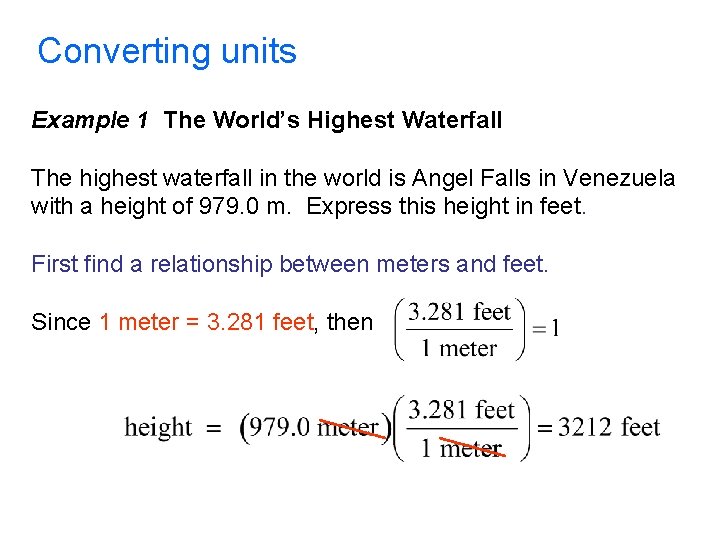Click "3.281 feet" numerator in the upper fraction
The width and height of the screenshot is (720, 540).
pyautogui.click(x=459, y=312)
